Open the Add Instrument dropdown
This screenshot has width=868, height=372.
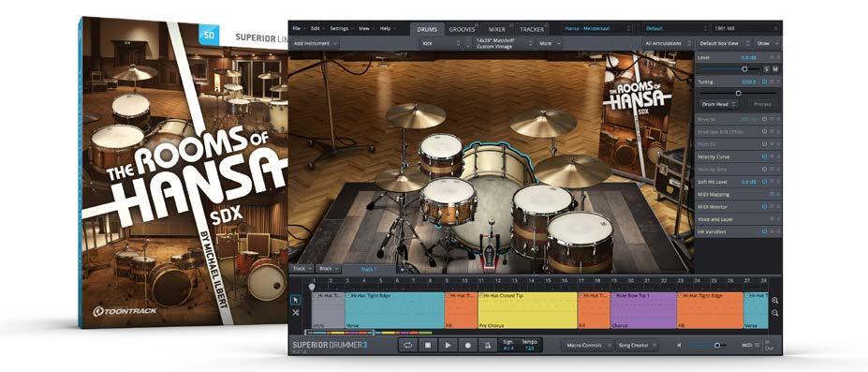[x=315, y=43]
